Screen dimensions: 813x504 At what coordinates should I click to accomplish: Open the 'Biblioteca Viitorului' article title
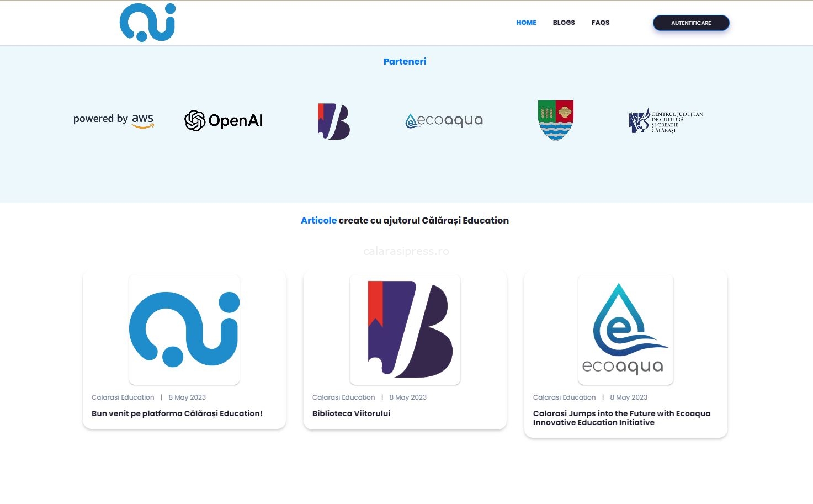click(352, 413)
